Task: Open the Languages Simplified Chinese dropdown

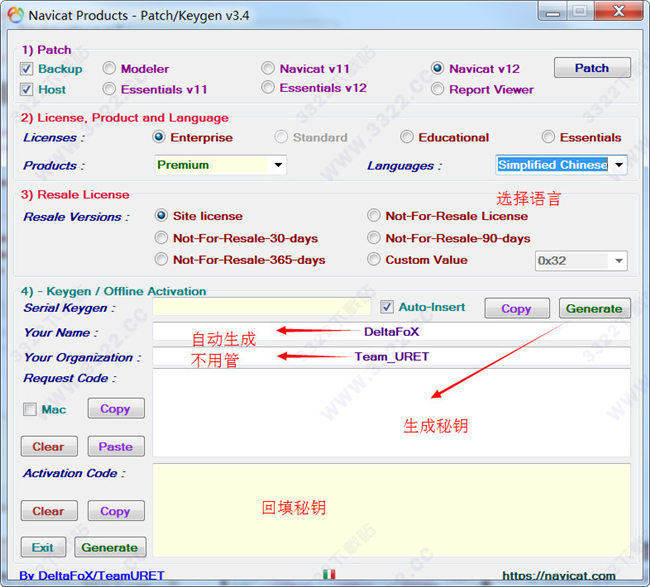Action: click(x=561, y=165)
